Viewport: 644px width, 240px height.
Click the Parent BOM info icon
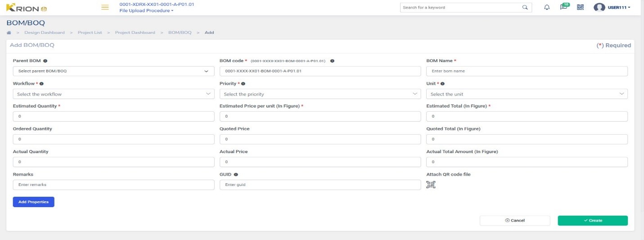(45, 61)
